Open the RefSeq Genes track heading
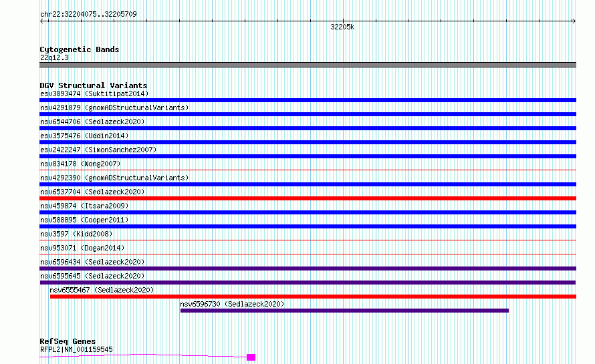 68,341
